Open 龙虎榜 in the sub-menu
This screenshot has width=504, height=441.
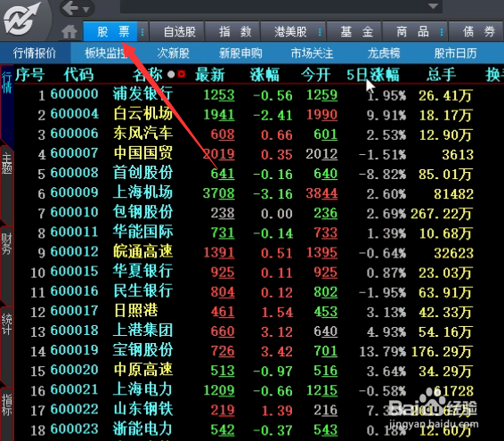[x=384, y=53]
